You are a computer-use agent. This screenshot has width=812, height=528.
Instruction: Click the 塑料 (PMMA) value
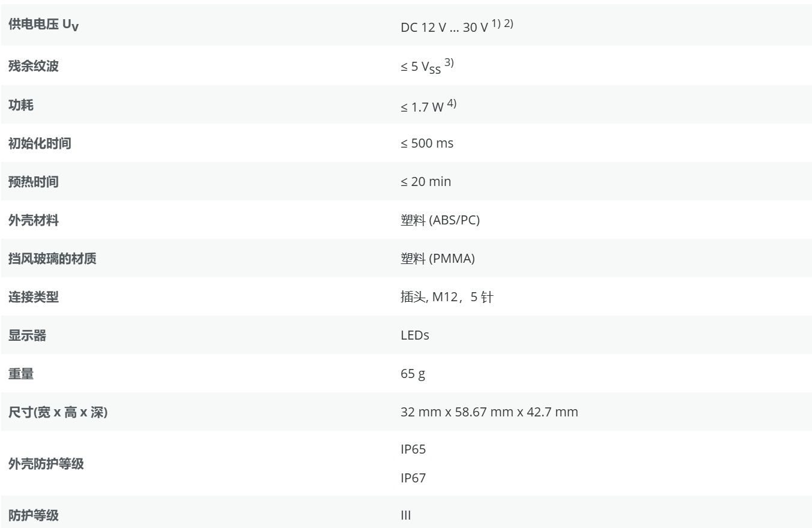tap(438, 259)
